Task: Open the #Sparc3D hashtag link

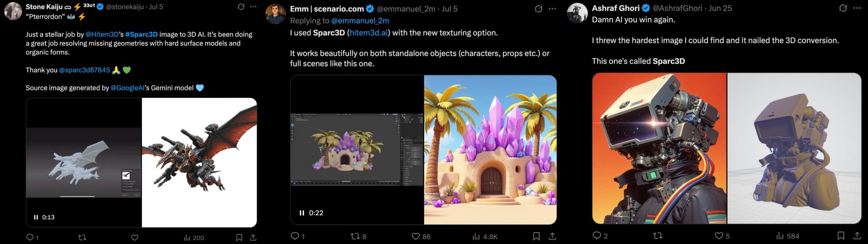Action: coord(142,34)
